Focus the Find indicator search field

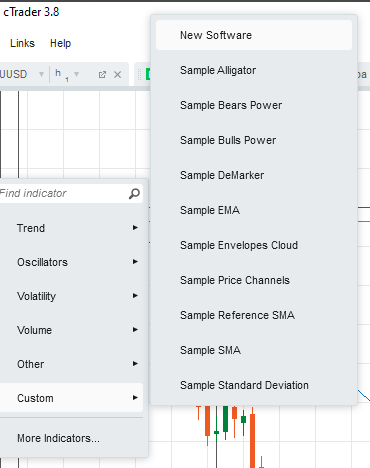pyautogui.click(x=65, y=193)
